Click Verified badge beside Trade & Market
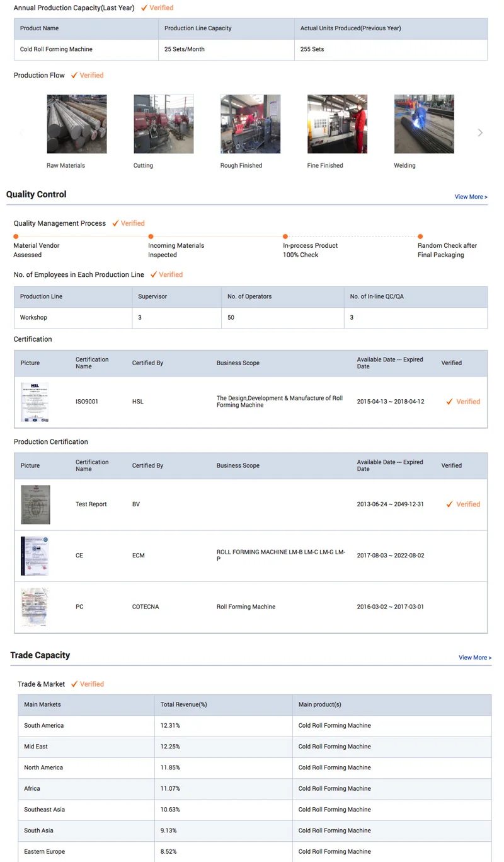504x862 pixels. coord(88,684)
